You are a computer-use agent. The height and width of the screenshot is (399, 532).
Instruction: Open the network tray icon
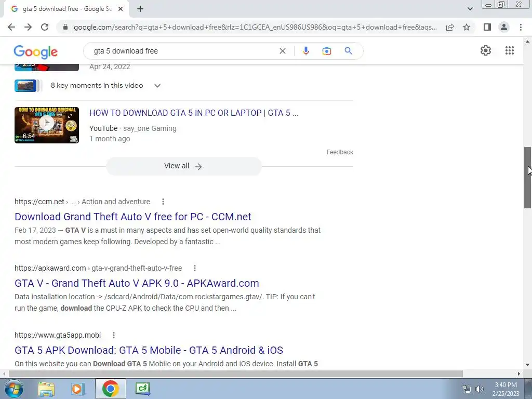click(x=467, y=389)
